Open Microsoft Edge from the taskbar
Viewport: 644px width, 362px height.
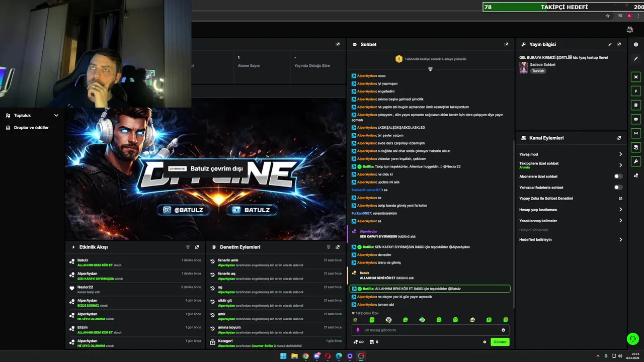[x=339, y=356]
